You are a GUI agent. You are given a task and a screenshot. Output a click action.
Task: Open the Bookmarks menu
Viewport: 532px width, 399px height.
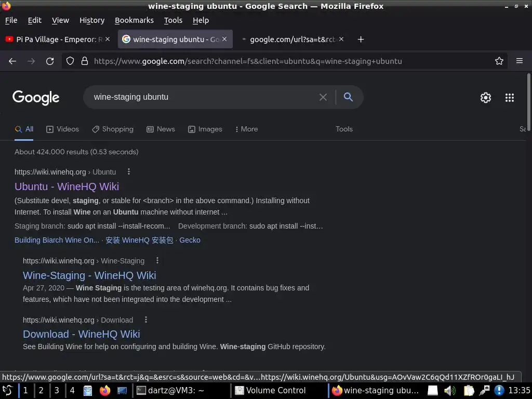pyautogui.click(x=134, y=20)
